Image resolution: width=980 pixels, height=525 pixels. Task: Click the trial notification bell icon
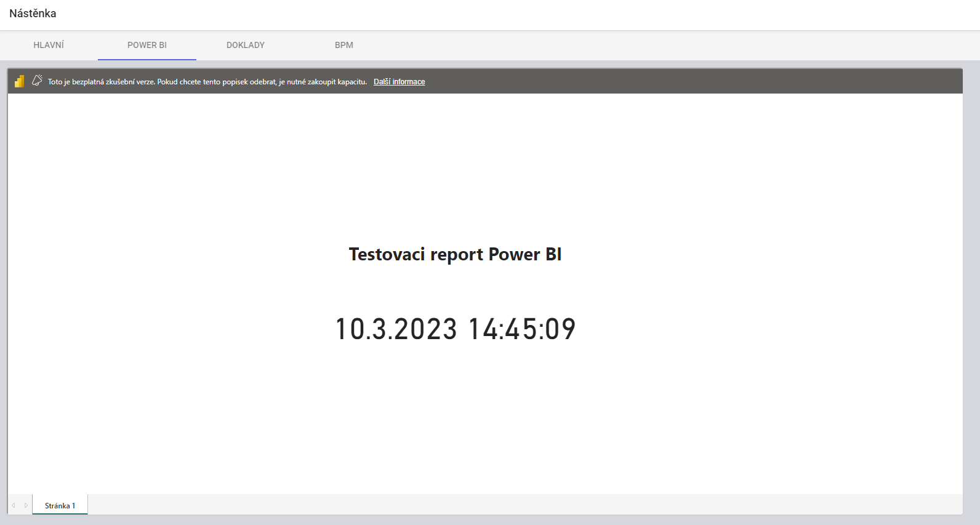(37, 81)
